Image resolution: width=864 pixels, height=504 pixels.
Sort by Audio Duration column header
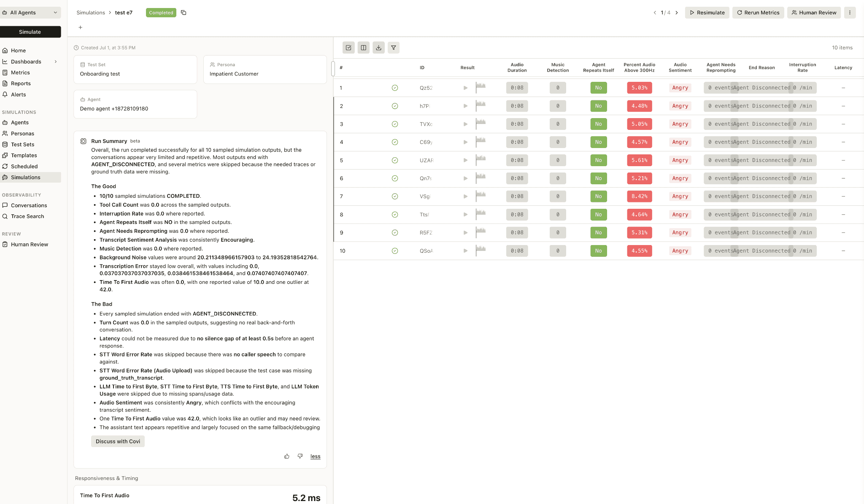coord(517,67)
